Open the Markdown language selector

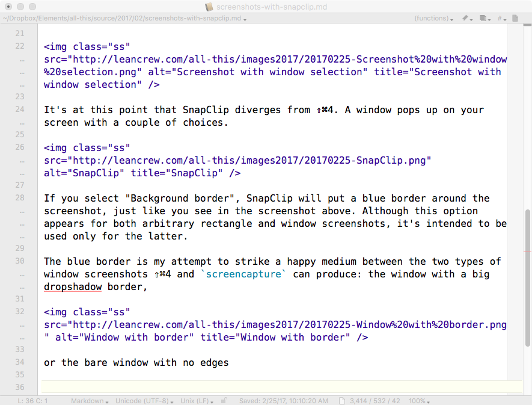tap(90, 401)
